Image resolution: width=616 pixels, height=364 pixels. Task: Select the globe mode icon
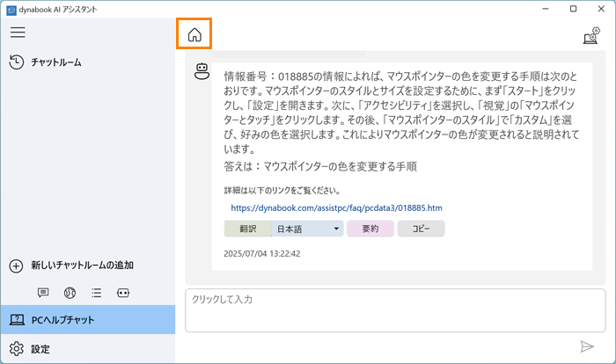tap(70, 293)
